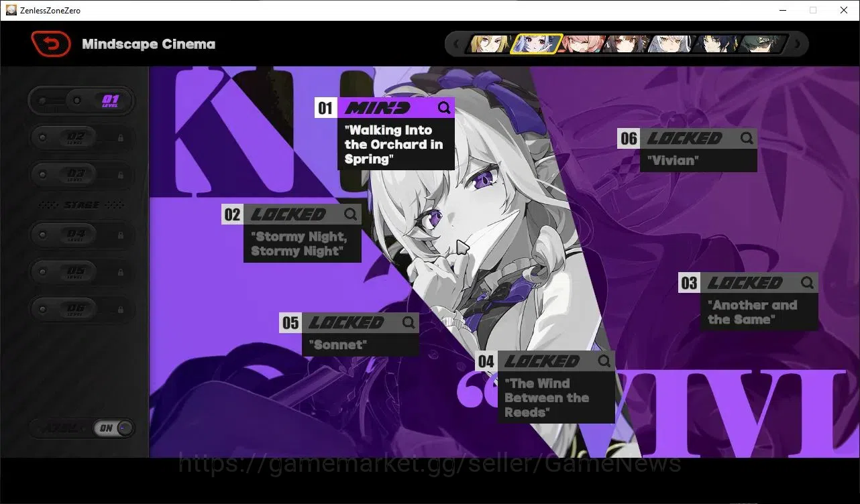
Task: Select the brown-haired character portrait
Action: 625,44
